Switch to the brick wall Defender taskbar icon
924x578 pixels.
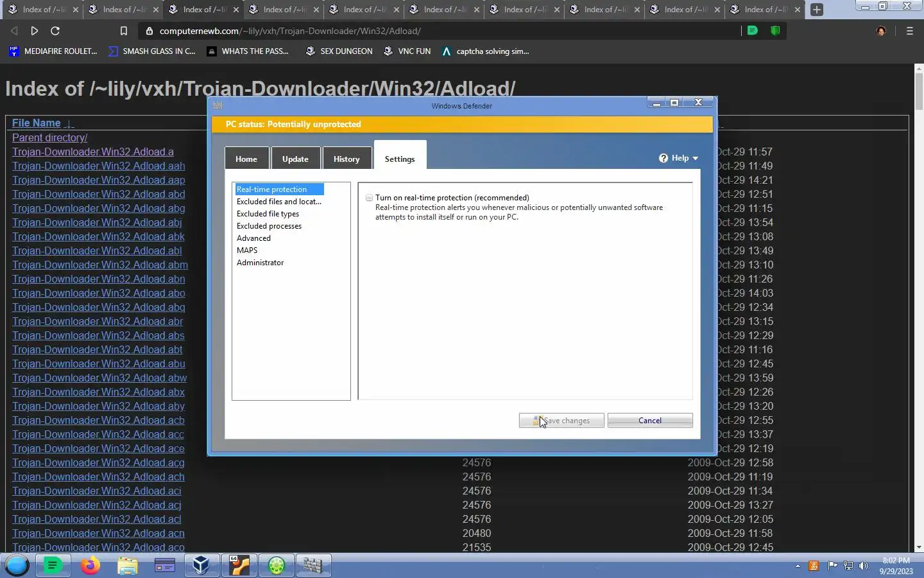pos(313,565)
